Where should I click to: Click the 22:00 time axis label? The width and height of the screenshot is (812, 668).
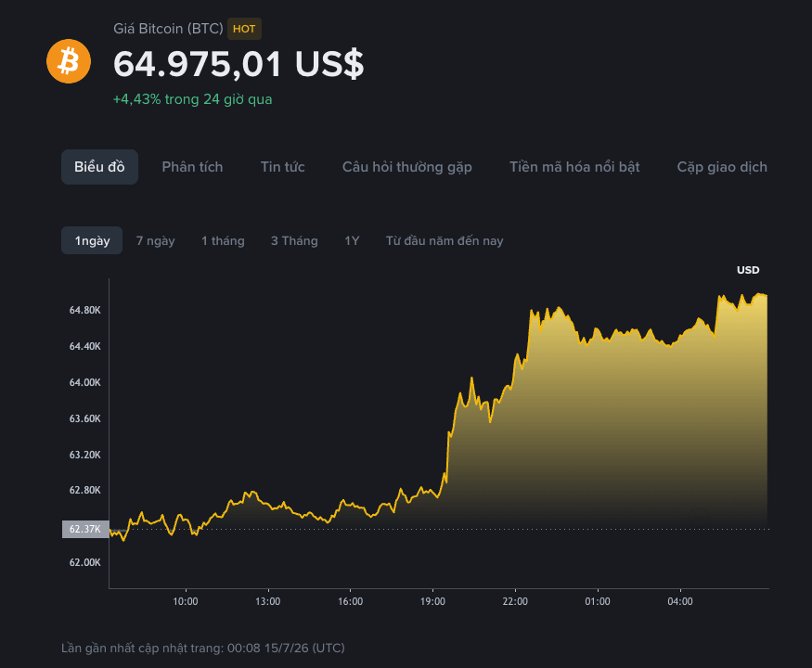pyautogui.click(x=515, y=601)
